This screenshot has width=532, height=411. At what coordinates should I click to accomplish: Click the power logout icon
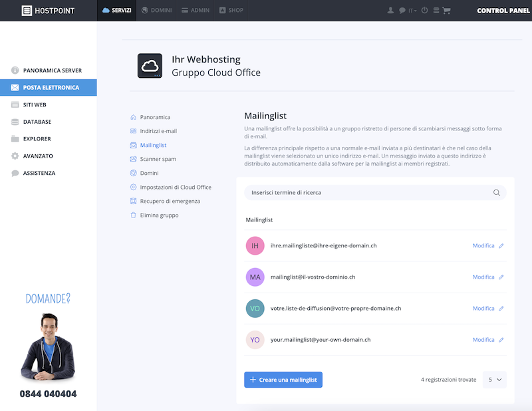tap(424, 10)
